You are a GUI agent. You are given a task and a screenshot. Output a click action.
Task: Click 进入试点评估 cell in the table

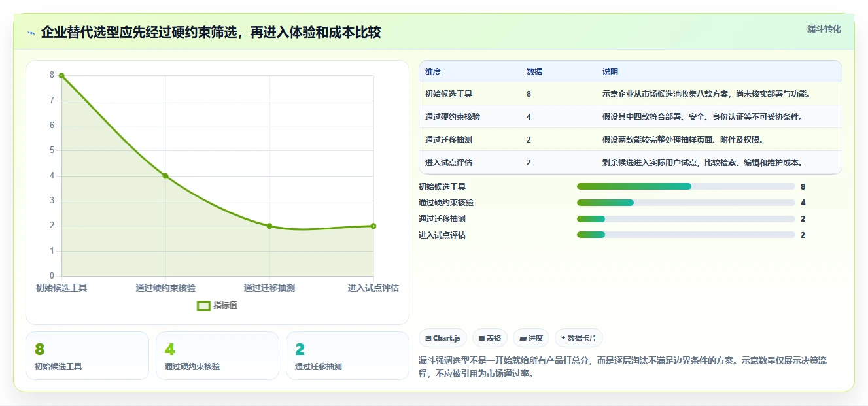tap(449, 163)
